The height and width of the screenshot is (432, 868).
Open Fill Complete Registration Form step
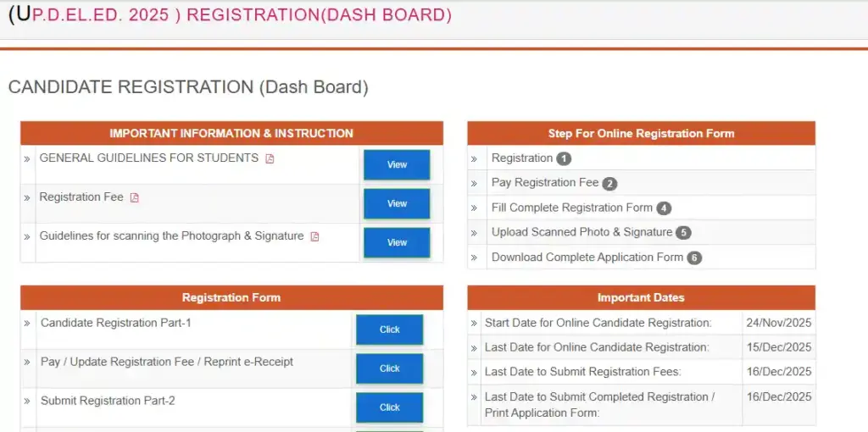coord(572,208)
